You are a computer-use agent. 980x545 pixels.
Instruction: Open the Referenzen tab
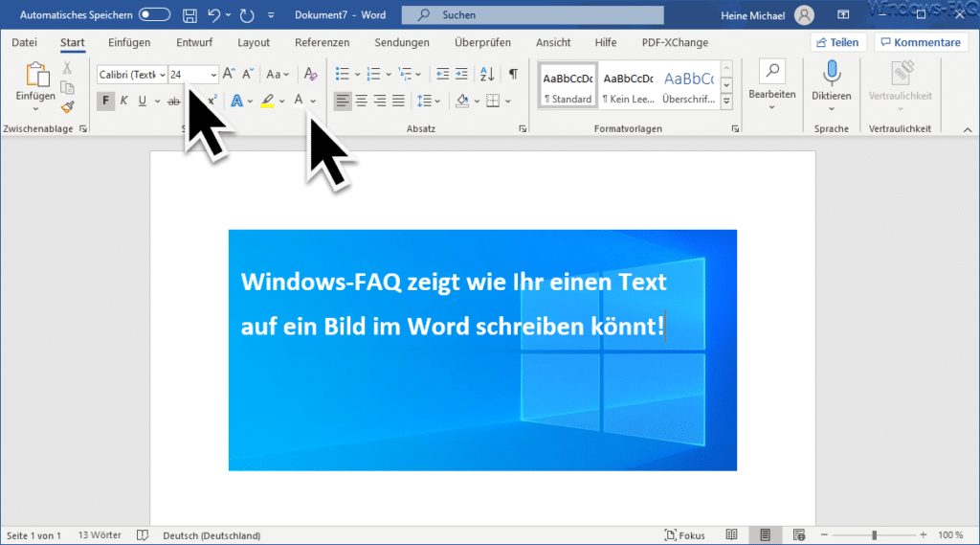coord(322,42)
